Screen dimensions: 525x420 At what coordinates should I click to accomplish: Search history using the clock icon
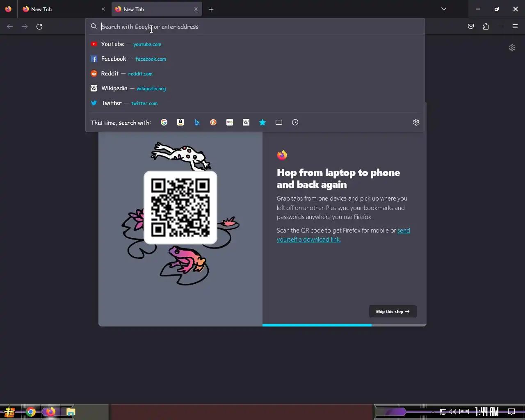(x=295, y=122)
